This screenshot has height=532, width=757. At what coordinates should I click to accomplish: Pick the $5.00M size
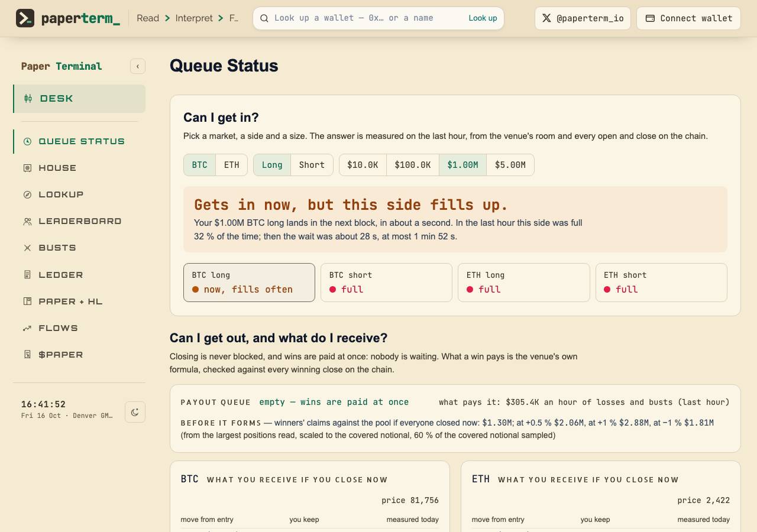(x=510, y=165)
